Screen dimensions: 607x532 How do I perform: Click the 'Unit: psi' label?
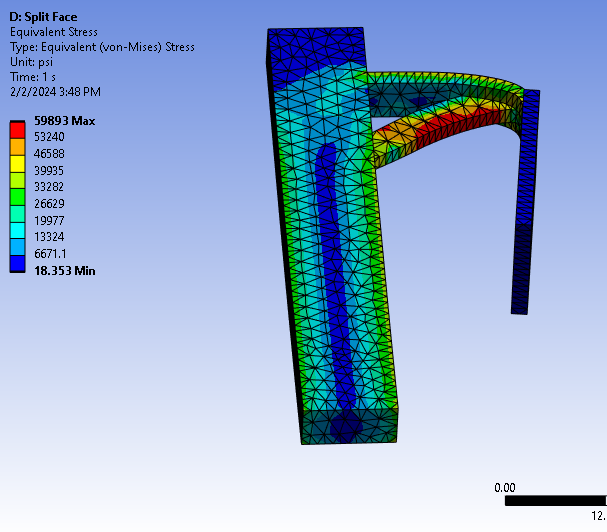[31, 62]
